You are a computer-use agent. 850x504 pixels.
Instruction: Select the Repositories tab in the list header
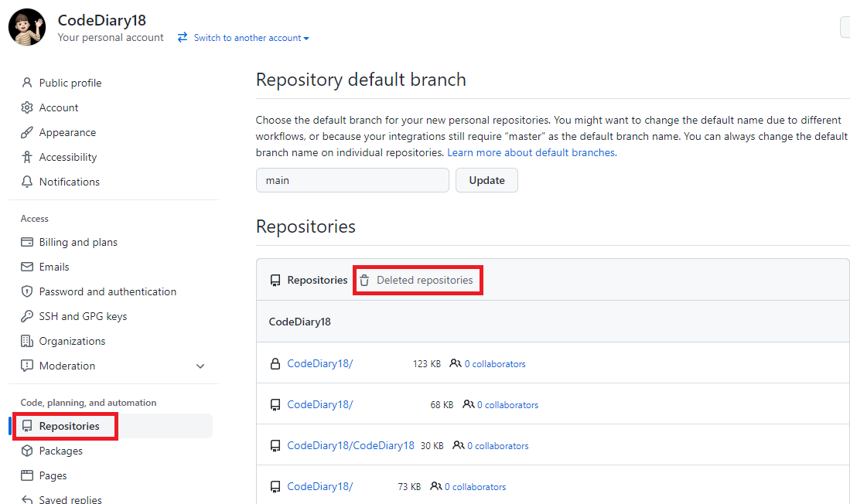pyautogui.click(x=317, y=280)
